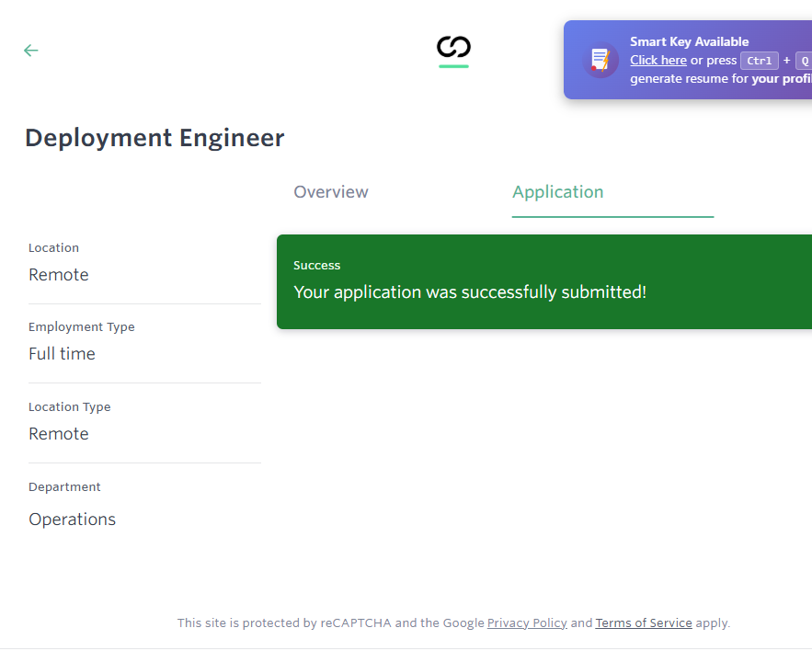Select the Application tab
The image size is (812, 651).
558,192
